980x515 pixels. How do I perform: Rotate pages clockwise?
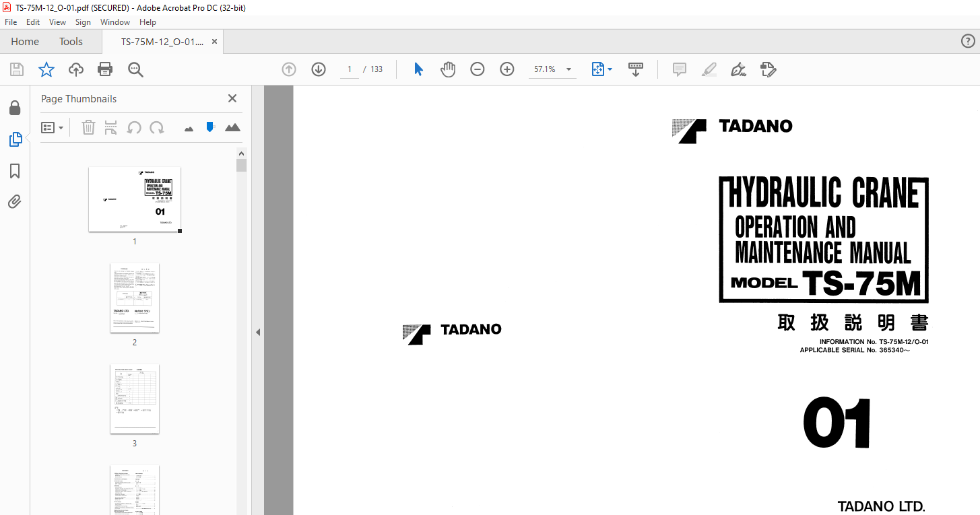point(157,127)
